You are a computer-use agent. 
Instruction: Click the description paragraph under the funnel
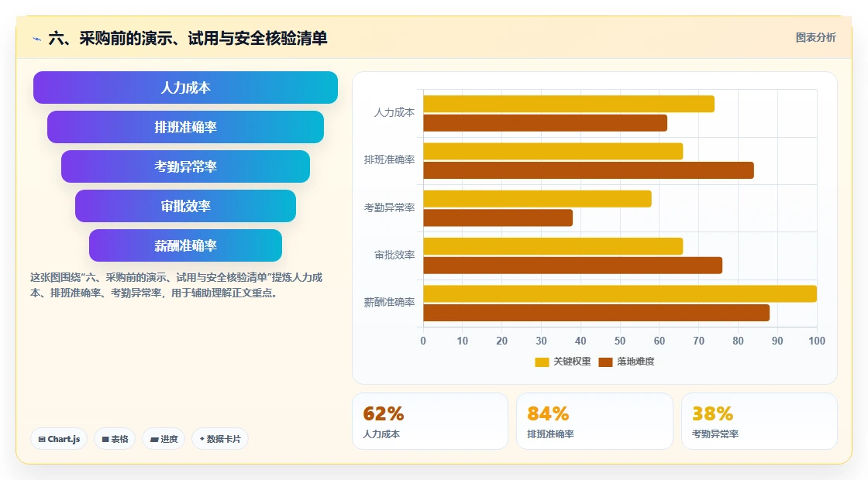click(176, 285)
